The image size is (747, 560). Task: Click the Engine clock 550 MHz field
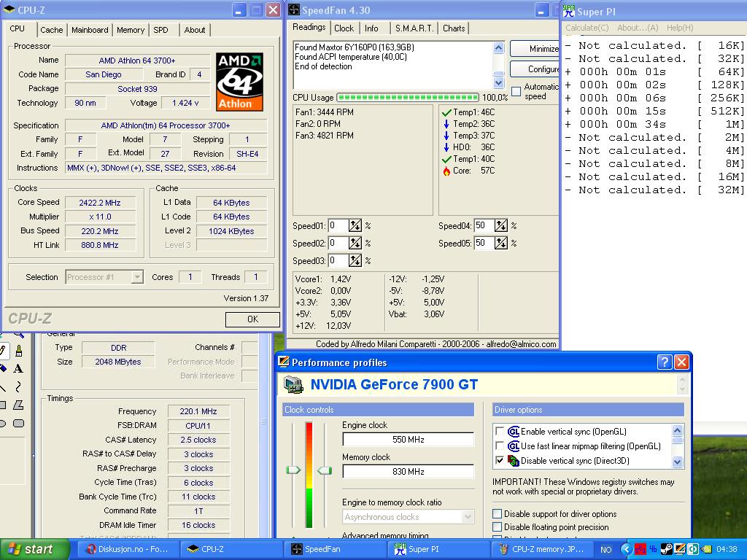click(409, 440)
